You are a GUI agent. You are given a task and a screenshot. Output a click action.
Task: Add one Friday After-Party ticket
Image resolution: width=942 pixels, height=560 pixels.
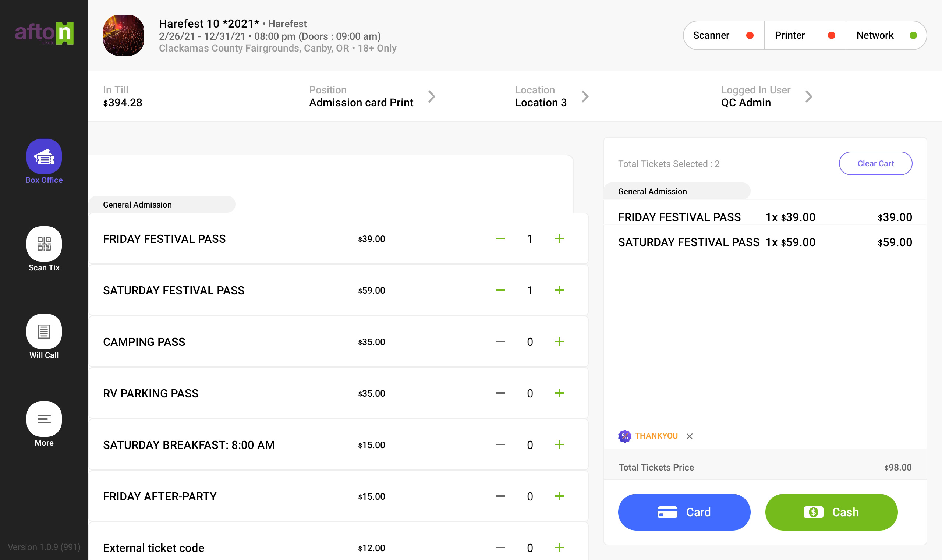coord(559,496)
